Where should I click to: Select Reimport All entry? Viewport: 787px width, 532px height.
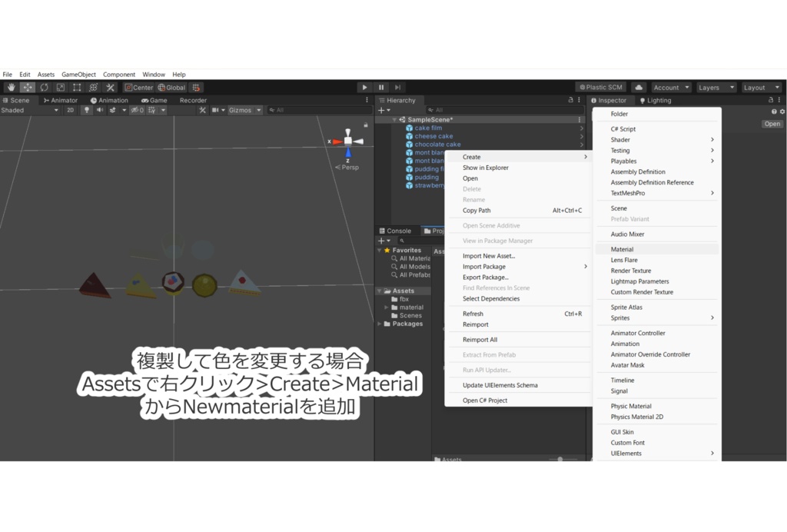(519, 340)
